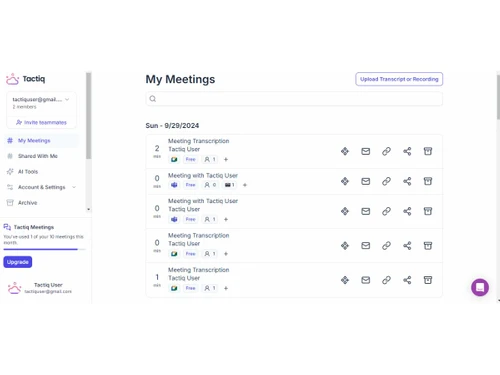Open the 1 min Meeting Transcription title
Image resolution: width=500 pixels, height=375 pixels.
click(198, 270)
